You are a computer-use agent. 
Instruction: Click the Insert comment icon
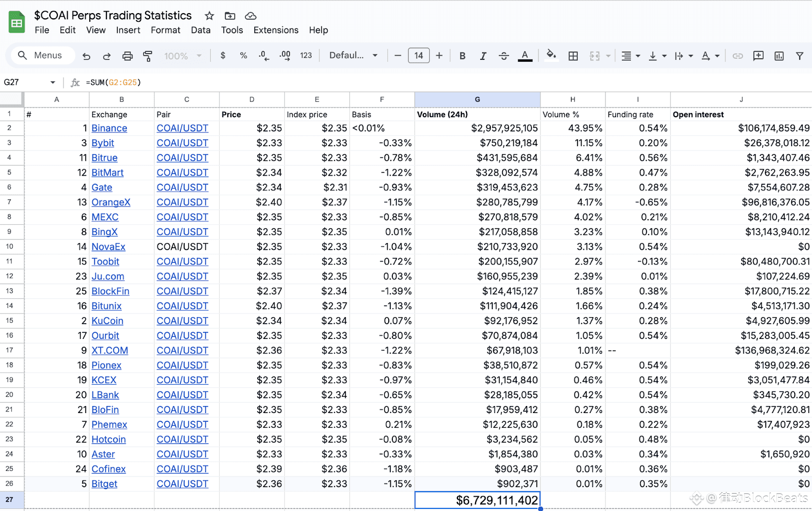tap(758, 56)
